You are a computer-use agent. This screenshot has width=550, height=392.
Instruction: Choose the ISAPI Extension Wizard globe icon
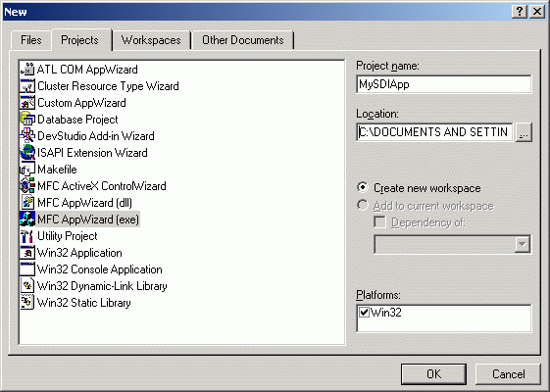pyautogui.click(x=27, y=153)
